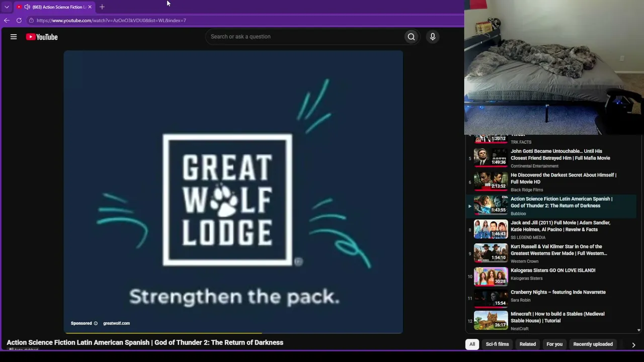The height and width of the screenshot is (362, 644).
Task: Play 'Cranberry Nights – featuring Inde Navarrette'
Action: pos(558,292)
